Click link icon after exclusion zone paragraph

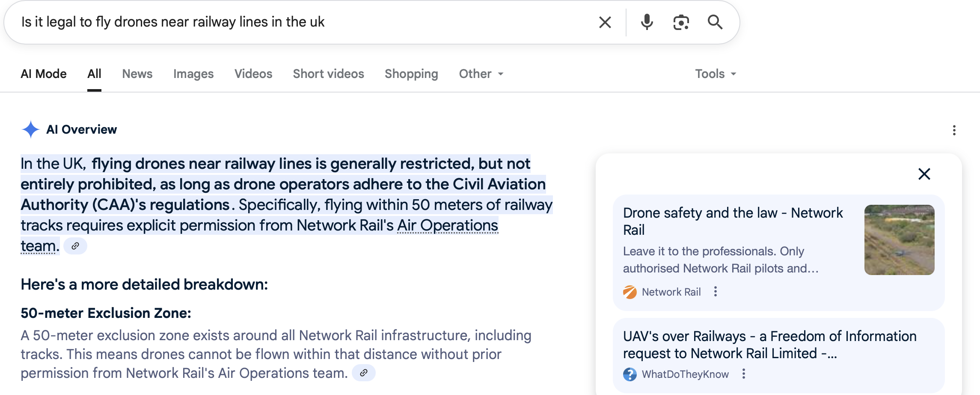point(363,373)
